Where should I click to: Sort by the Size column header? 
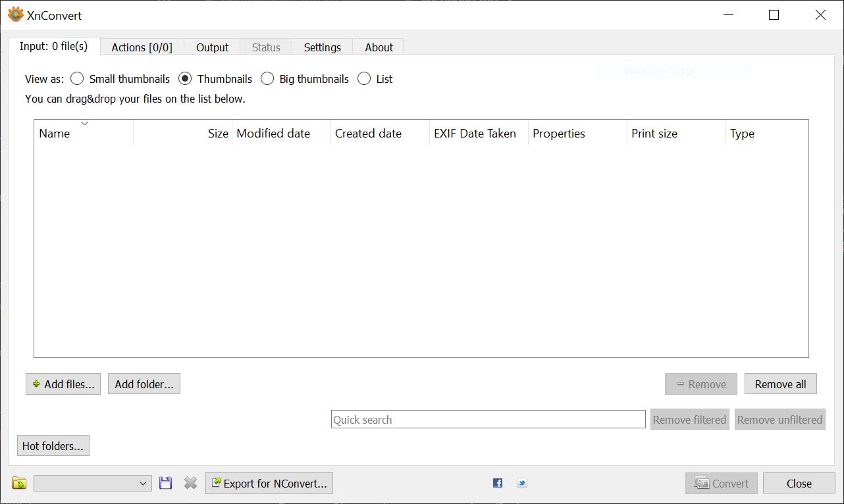(x=183, y=133)
